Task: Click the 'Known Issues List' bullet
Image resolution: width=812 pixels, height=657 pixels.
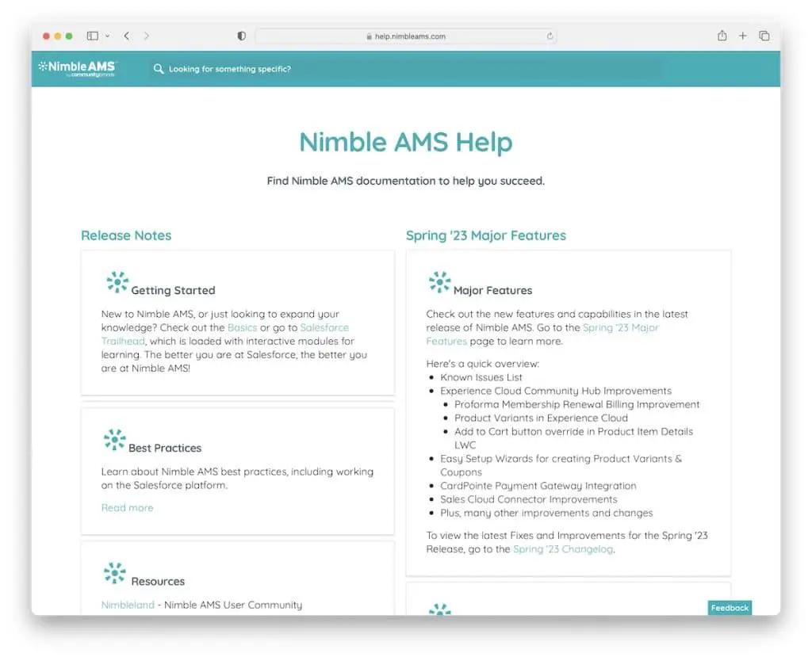Action: 481,377
